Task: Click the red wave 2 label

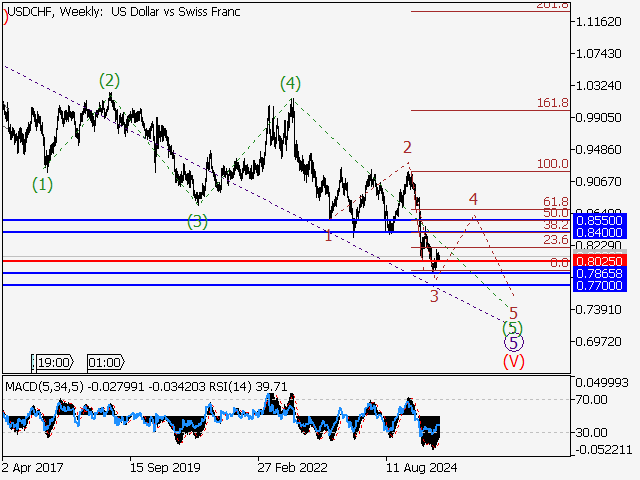Action: 407,148
